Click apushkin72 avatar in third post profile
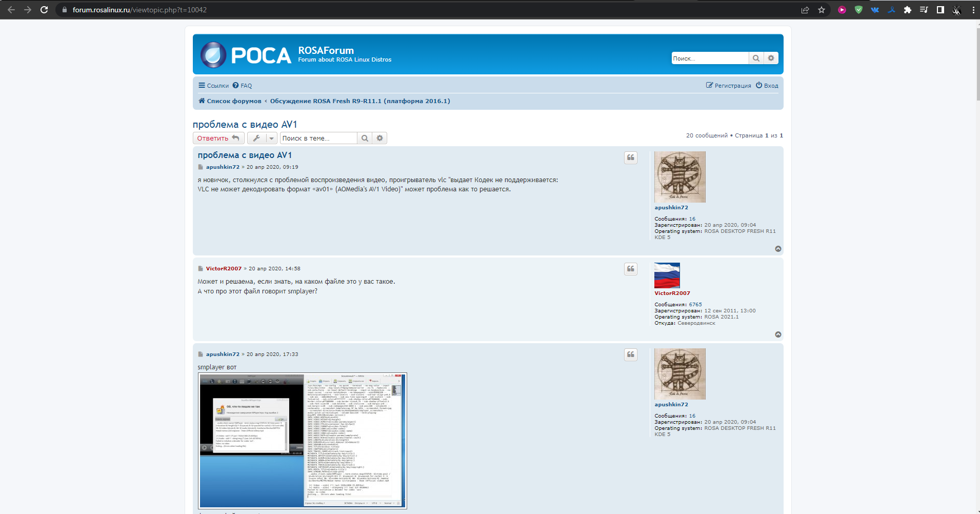The height and width of the screenshot is (514, 980). [x=680, y=374]
